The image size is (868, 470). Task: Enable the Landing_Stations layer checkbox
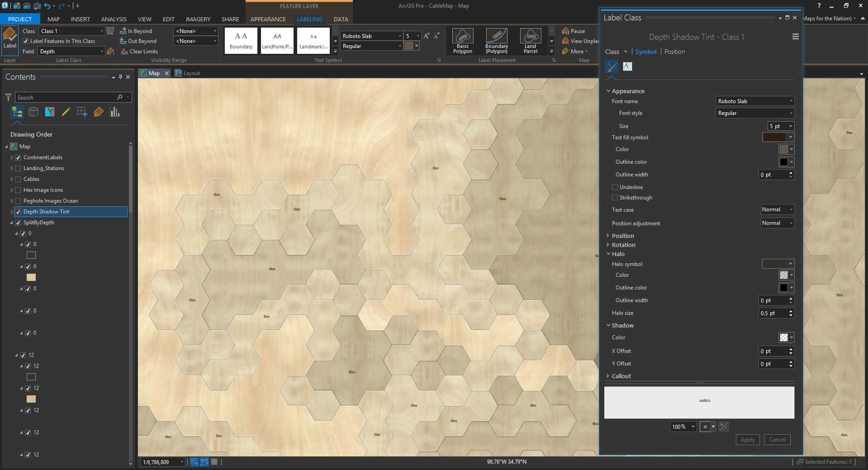pos(18,168)
